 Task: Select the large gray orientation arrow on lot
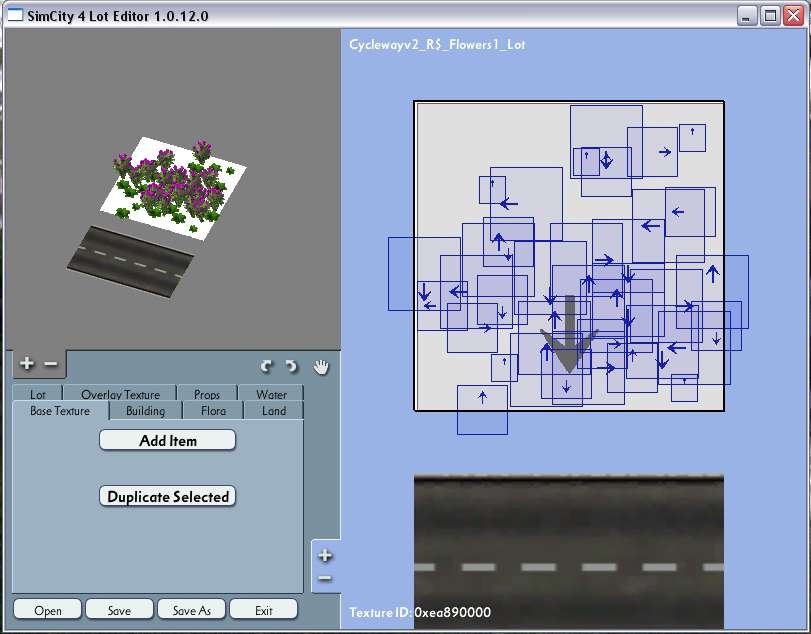569,336
